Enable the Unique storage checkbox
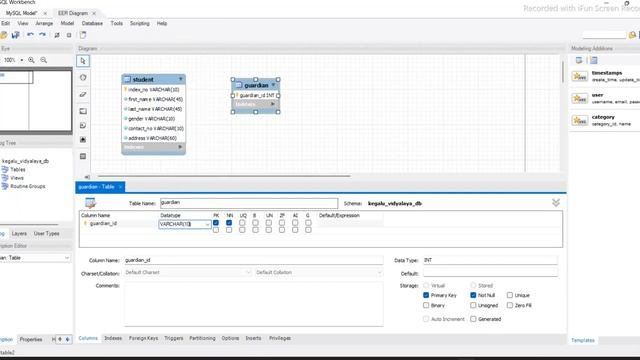The image size is (640, 360). (x=510, y=295)
